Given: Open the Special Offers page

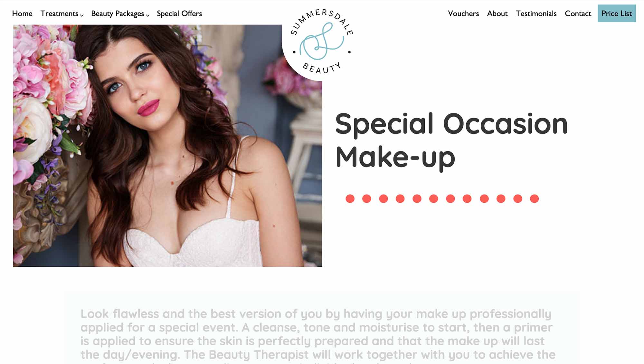Looking at the screenshot, I should (179, 14).
